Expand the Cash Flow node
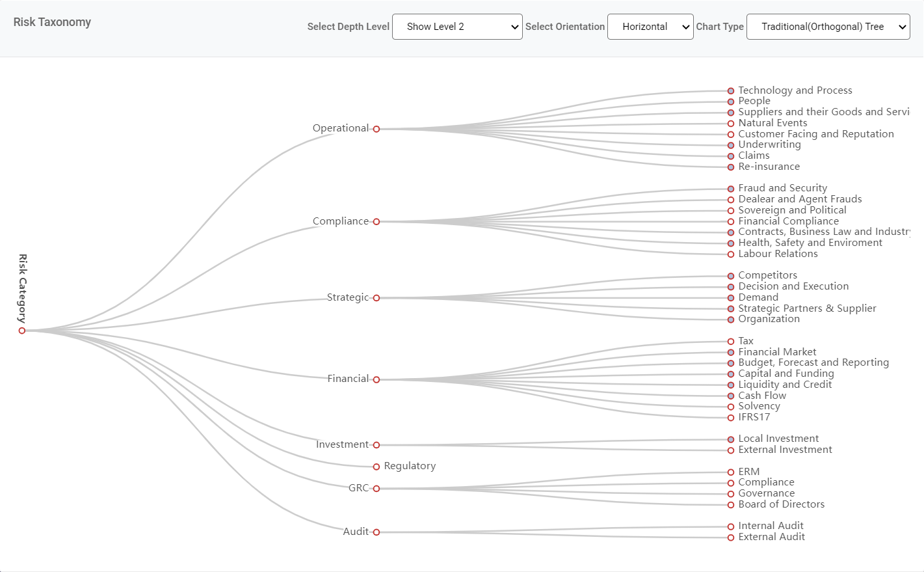 731,396
